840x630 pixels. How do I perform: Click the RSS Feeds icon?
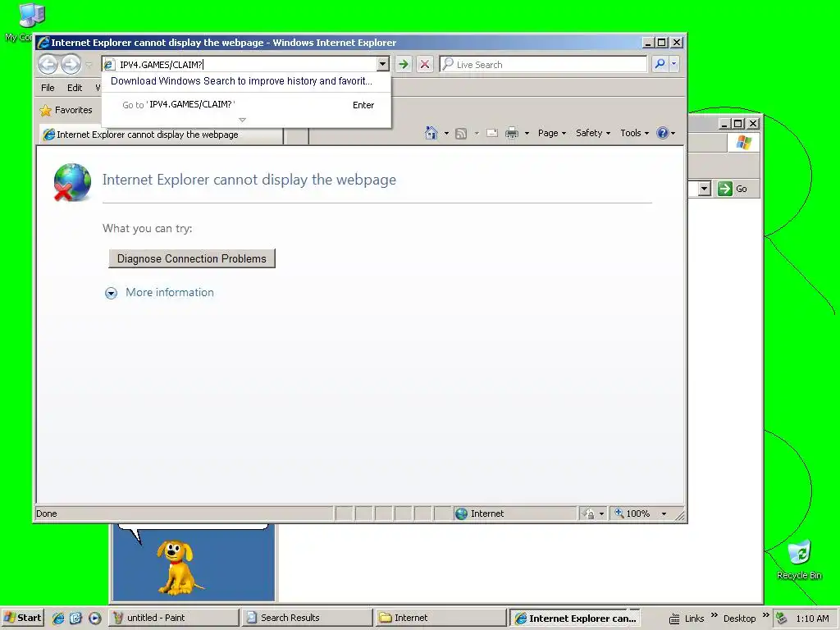(461, 134)
